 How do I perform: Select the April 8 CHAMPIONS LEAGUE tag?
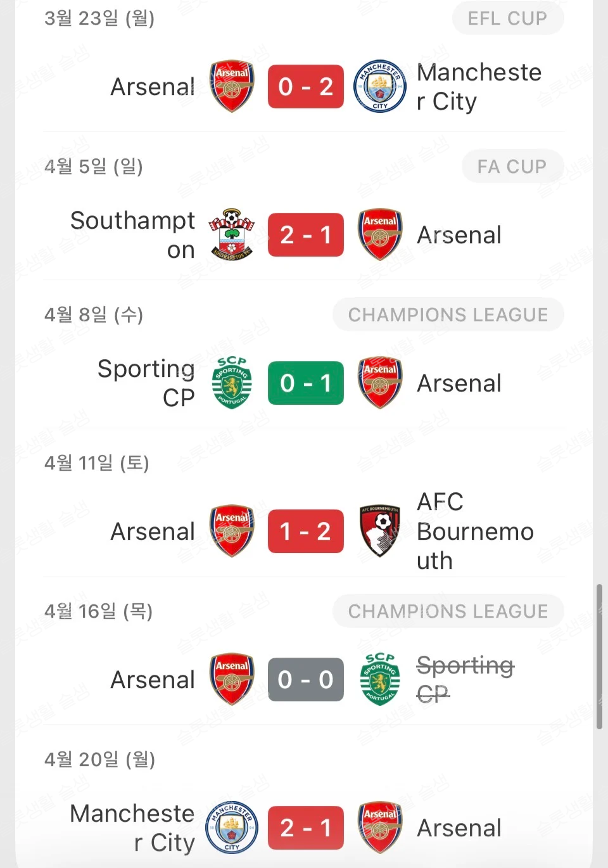[448, 315]
